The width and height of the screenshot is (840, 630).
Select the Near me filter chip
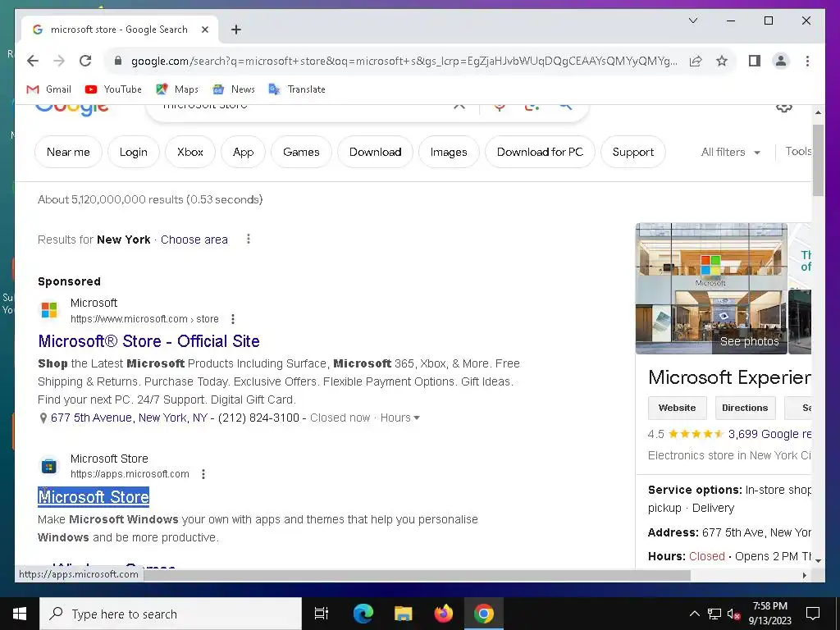pyautogui.click(x=68, y=152)
